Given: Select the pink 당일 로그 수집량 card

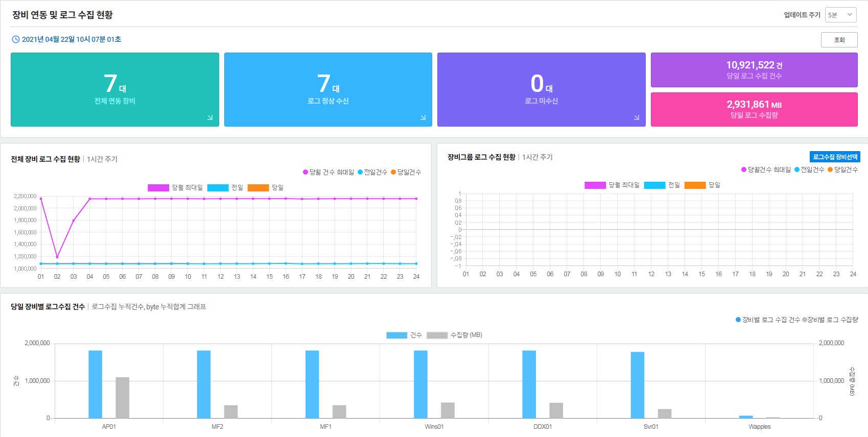Looking at the screenshot, I should point(754,109).
